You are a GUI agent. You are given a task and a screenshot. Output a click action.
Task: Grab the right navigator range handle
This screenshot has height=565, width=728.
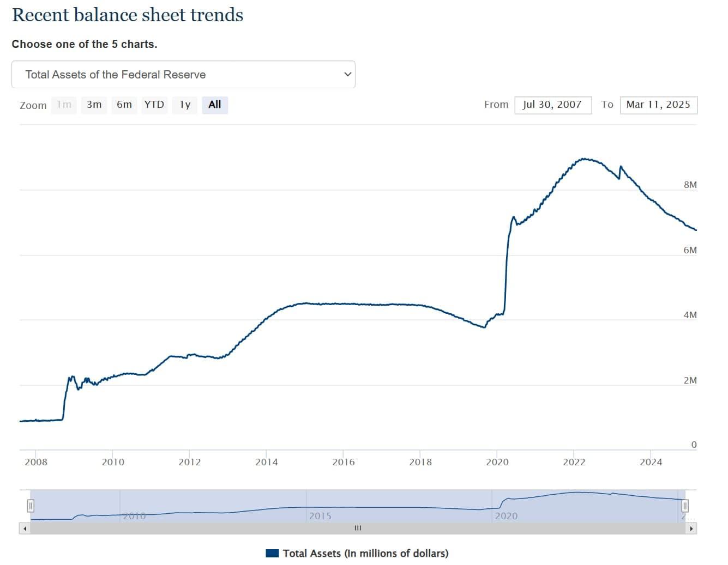pyautogui.click(x=685, y=506)
